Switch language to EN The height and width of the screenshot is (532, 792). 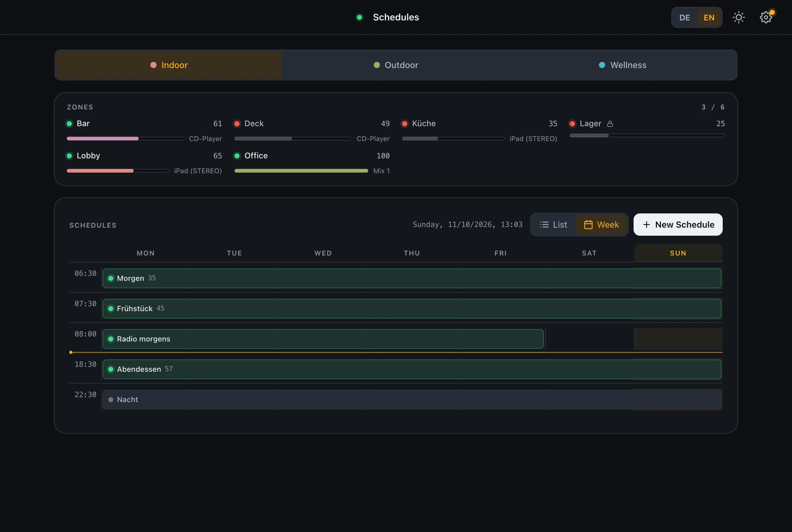(x=709, y=17)
